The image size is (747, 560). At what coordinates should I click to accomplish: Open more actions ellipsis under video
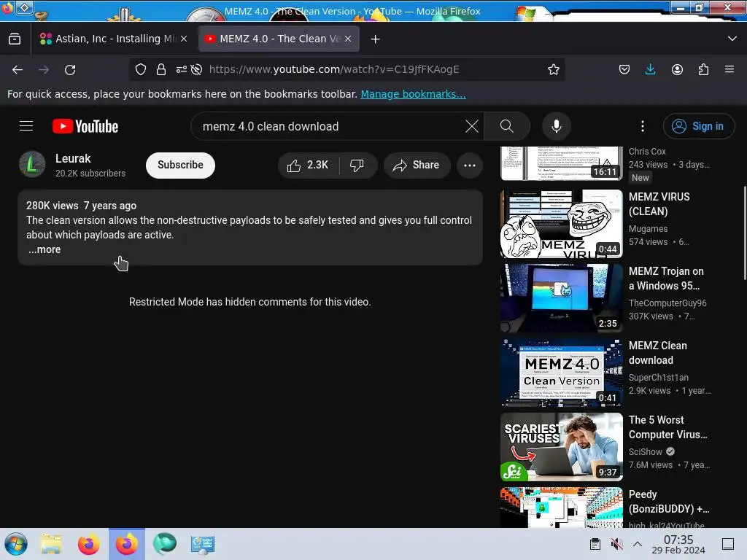click(x=470, y=166)
